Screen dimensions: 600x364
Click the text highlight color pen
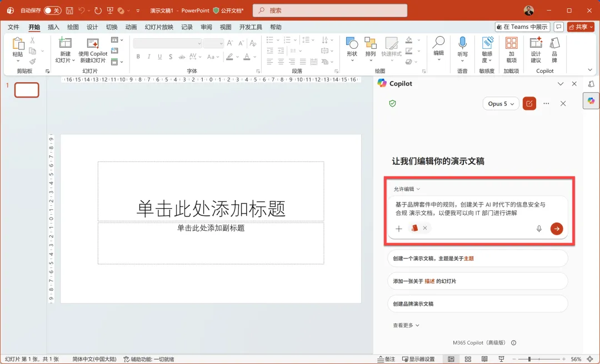click(229, 57)
